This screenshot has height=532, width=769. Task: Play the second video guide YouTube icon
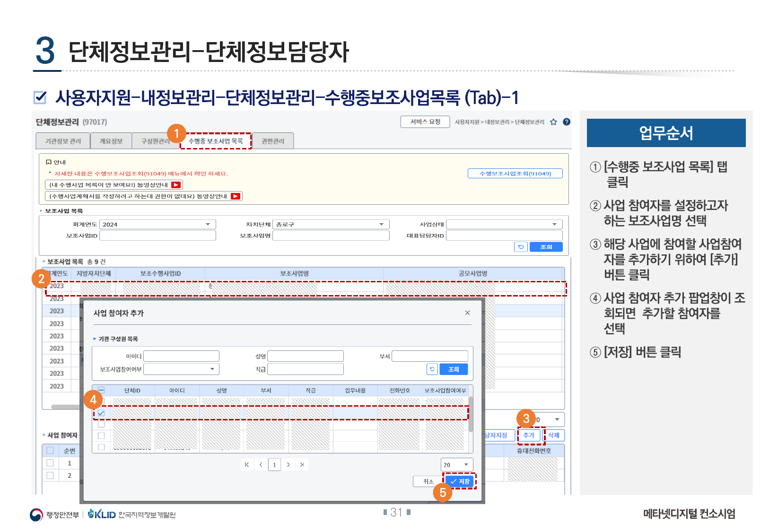click(236, 196)
